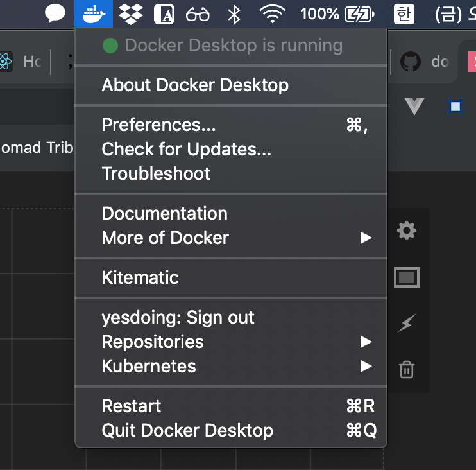Click the speech bubble menu bar icon
Screen dimensions: 476x470
point(55,13)
